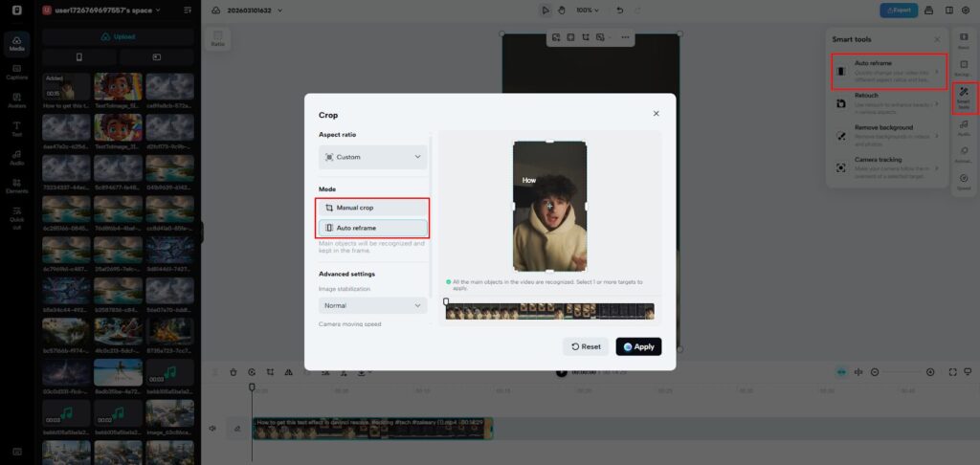Click the crop preview frame timeline strip
The height and width of the screenshot is (465, 980).
click(x=550, y=312)
